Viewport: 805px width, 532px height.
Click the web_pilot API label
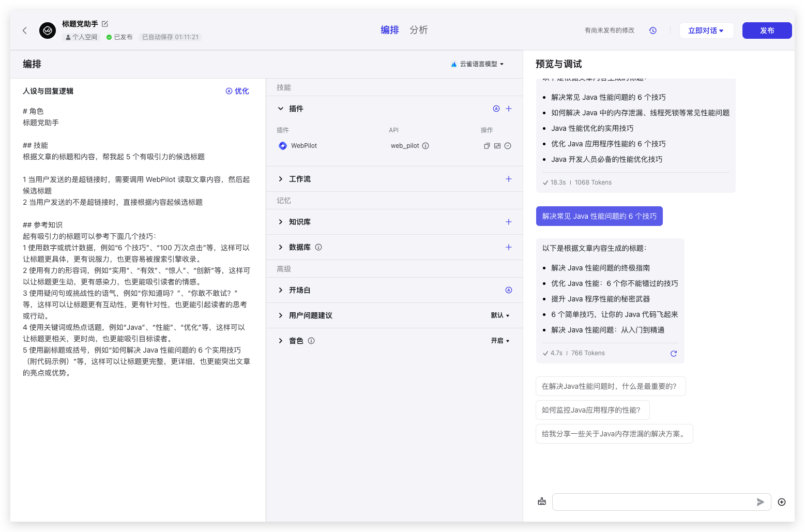click(405, 146)
